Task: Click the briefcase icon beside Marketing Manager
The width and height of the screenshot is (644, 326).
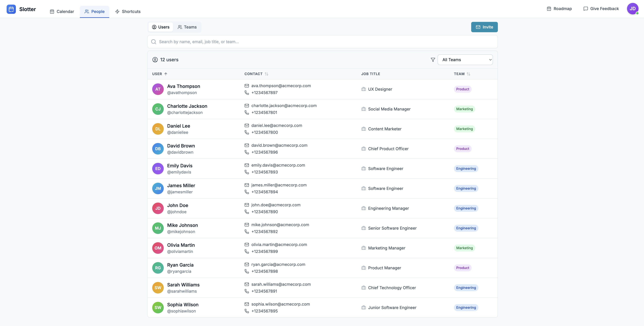Action: point(364,248)
